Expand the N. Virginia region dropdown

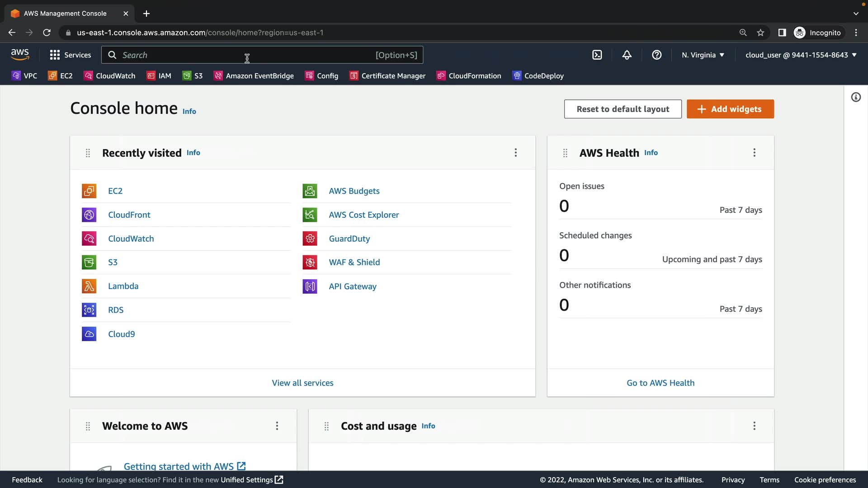(703, 55)
